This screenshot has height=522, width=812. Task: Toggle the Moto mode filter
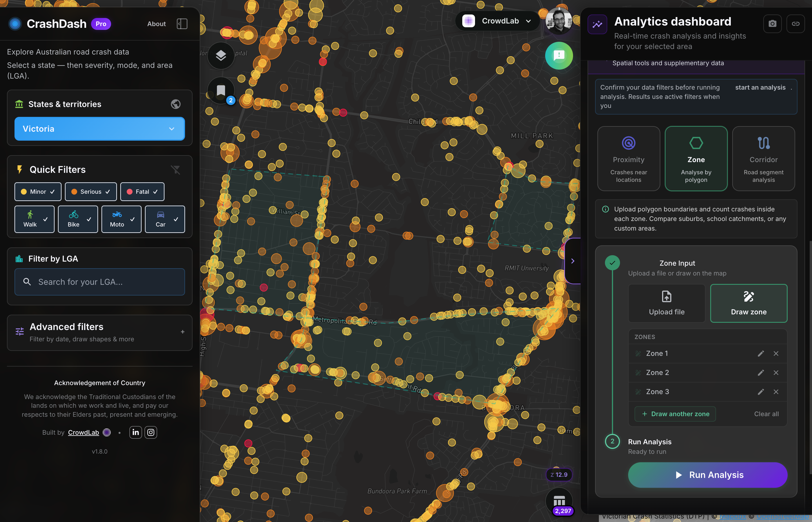[121, 219]
